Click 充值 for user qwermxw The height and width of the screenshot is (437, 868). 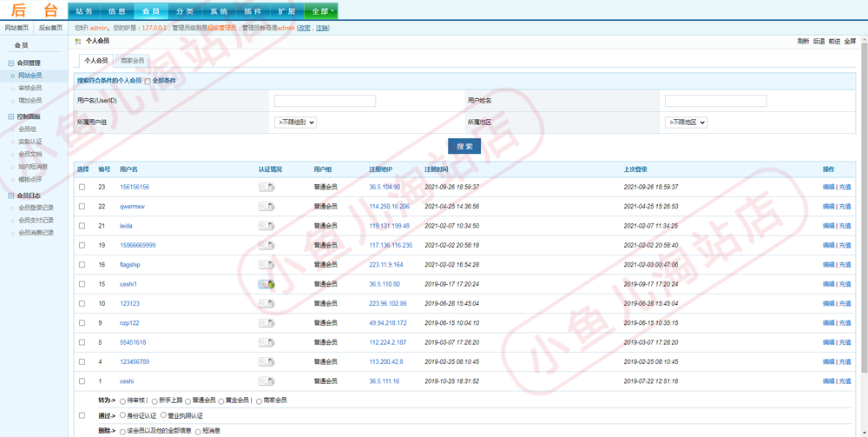pyautogui.click(x=845, y=207)
